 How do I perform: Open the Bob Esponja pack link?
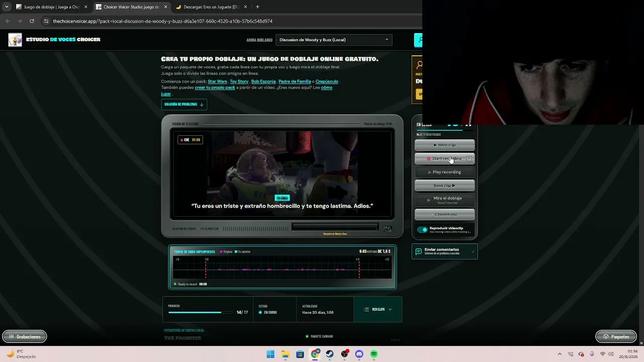point(264,81)
